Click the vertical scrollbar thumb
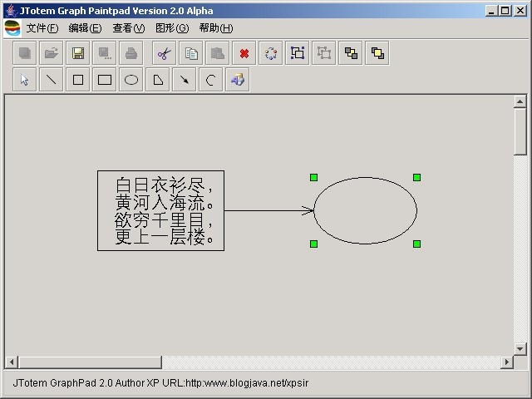Viewport: 532px width, 399px height. click(x=520, y=131)
